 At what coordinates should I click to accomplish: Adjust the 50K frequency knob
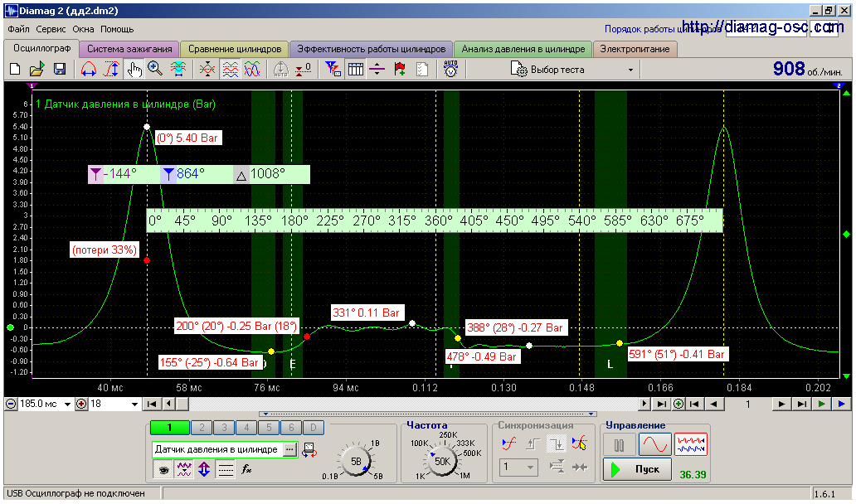441,462
